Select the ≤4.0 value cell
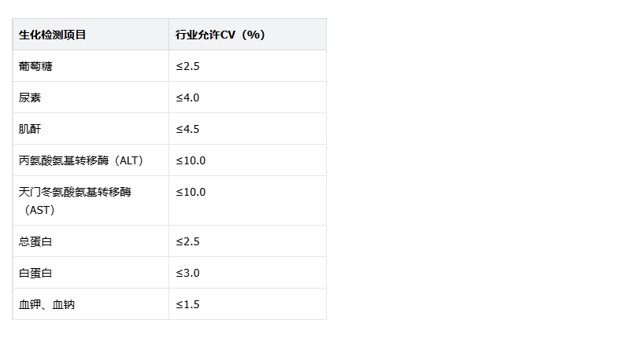 (247, 97)
